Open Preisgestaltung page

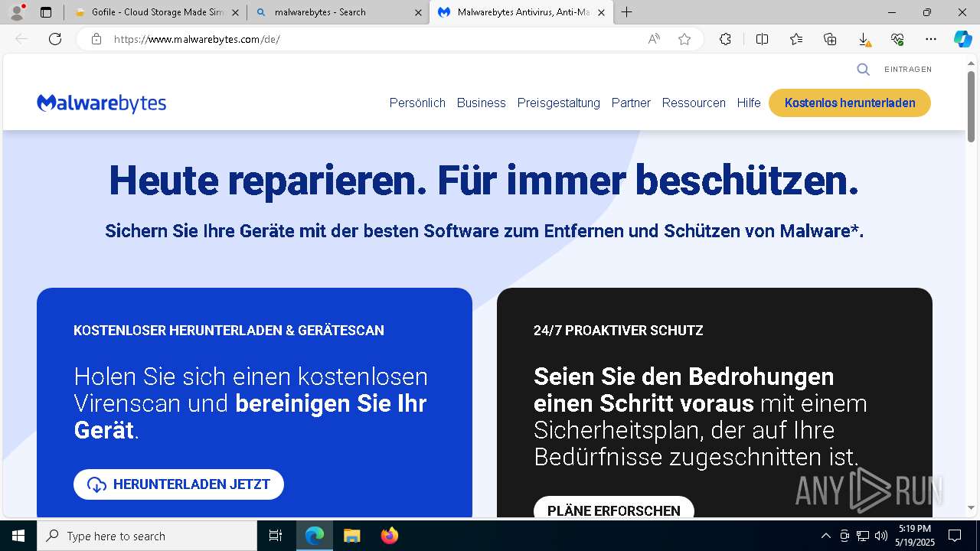pyautogui.click(x=558, y=103)
